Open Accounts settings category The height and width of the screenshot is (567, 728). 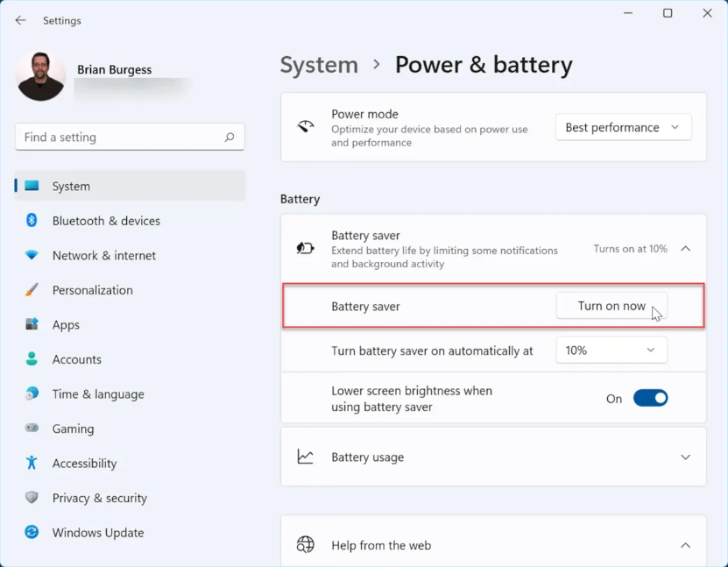point(130,359)
